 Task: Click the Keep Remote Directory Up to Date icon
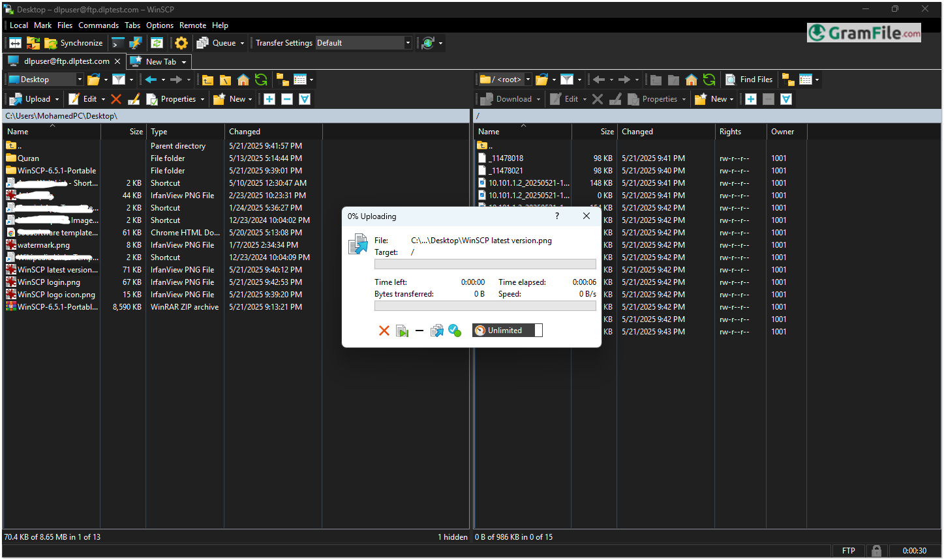click(157, 43)
